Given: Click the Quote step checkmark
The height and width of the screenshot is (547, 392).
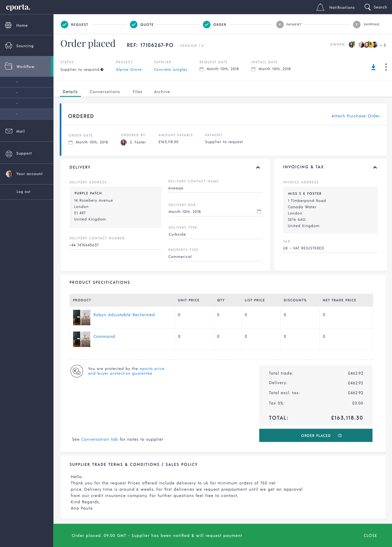Looking at the screenshot, I should [x=134, y=24].
